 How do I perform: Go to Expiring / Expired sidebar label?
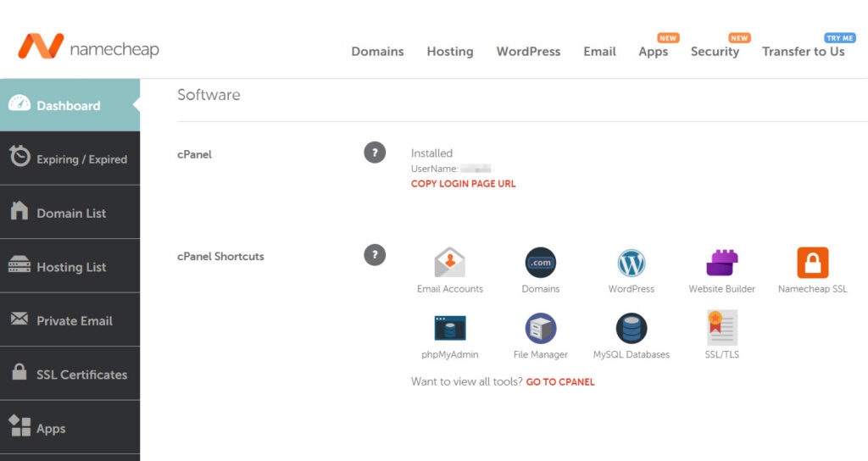82,159
